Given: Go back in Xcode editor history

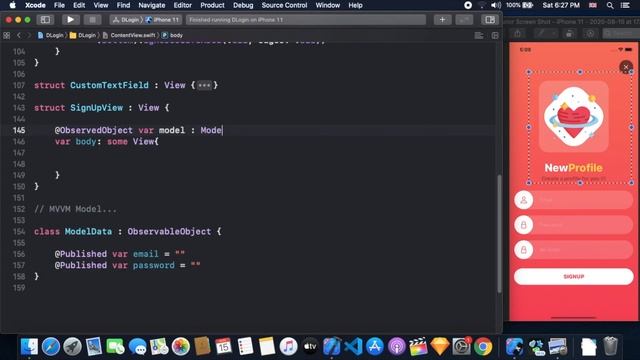Looking at the screenshot, I should click(x=19, y=36).
